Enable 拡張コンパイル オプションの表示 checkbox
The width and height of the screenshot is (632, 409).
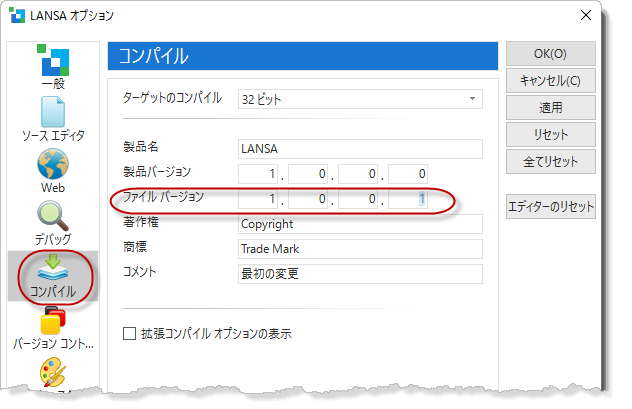click(x=129, y=334)
